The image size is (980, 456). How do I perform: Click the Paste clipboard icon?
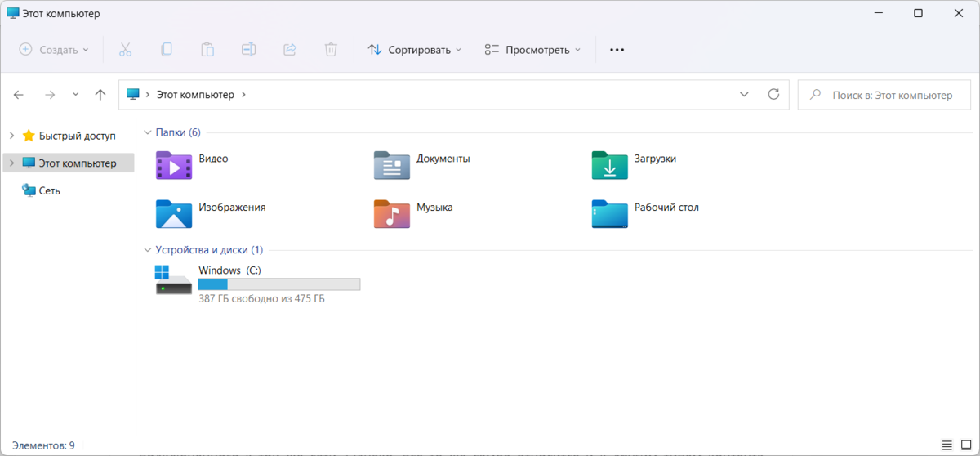click(x=207, y=50)
